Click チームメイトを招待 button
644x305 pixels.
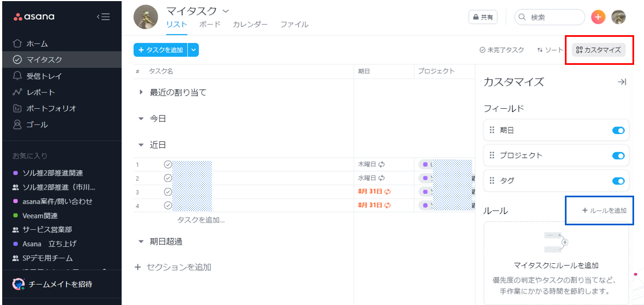[53, 284]
